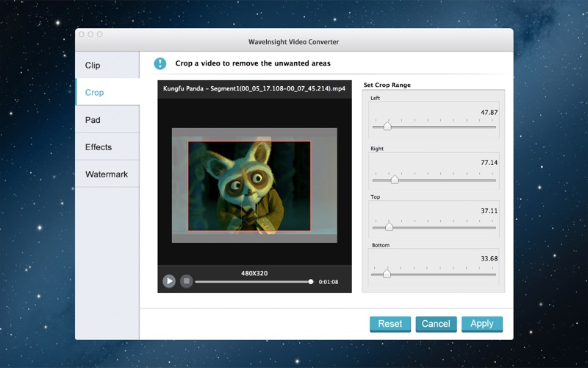The image size is (588, 368).
Task: Click the Cancel button
Action: click(x=436, y=324)
